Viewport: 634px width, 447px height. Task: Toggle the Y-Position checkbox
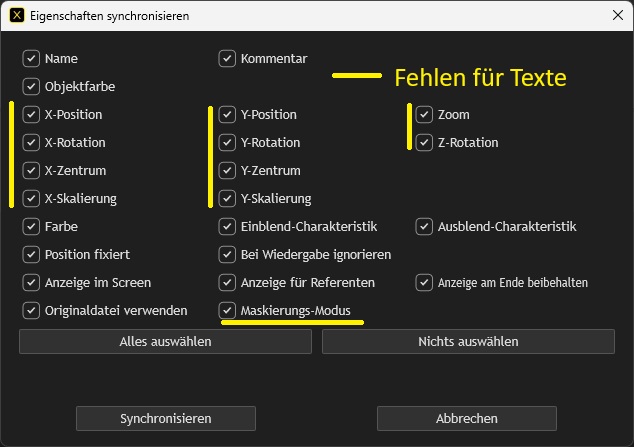pos(227,114)
